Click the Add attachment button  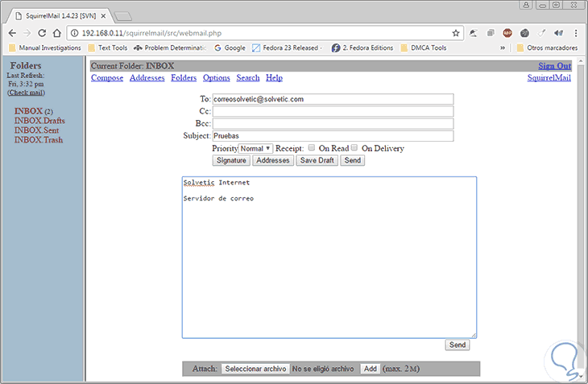pos(371,369)
